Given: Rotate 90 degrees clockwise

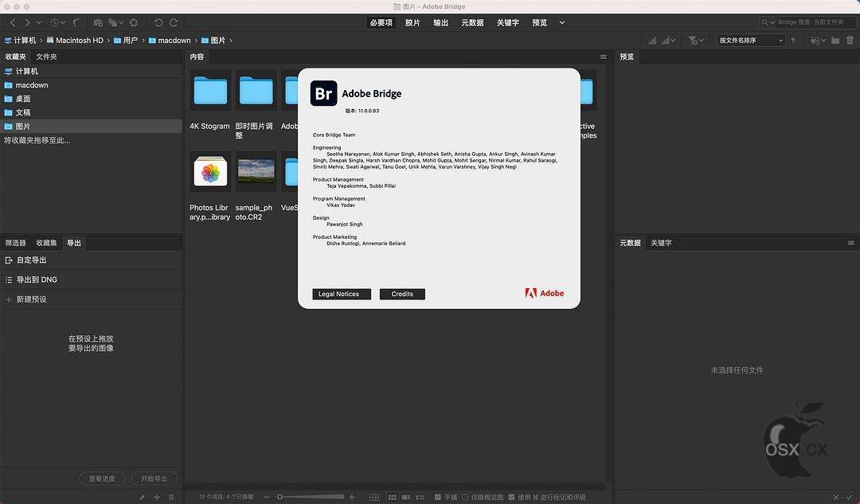Looking at the screenshot, I should (174, 22).
